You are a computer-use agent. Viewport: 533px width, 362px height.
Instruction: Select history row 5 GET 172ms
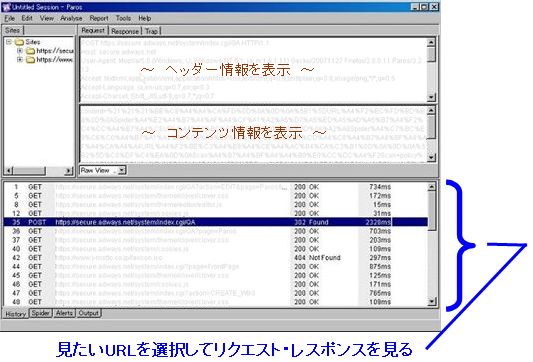tap(216, 196)
